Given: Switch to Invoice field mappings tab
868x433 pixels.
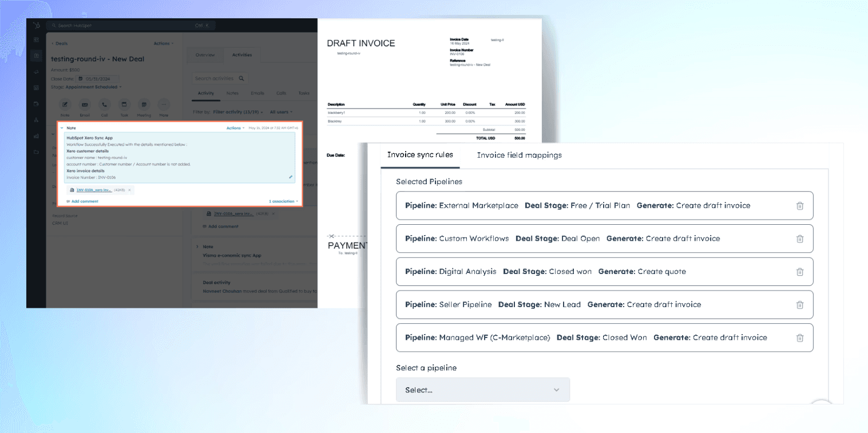Looking at the screenshot, I should click(x=520, y=155).
